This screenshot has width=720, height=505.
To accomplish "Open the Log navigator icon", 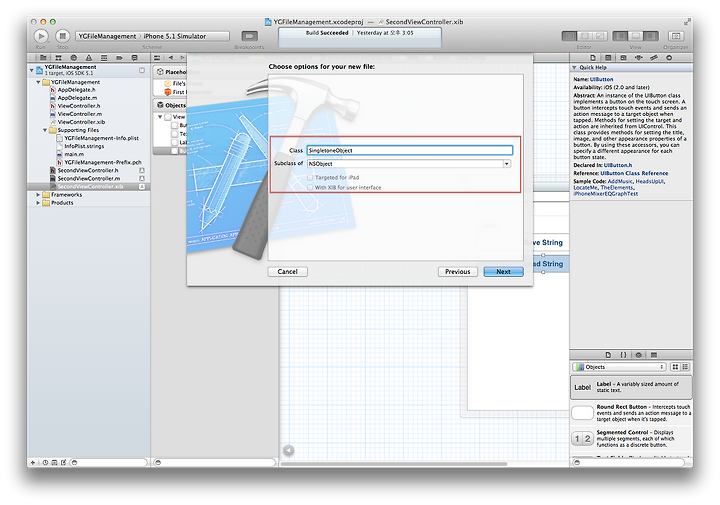I will tap(135, 58).
